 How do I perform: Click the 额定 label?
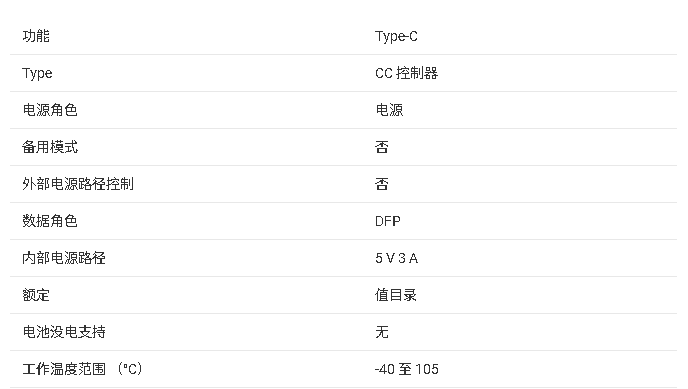pyautogui.click(x=36, y=295)
